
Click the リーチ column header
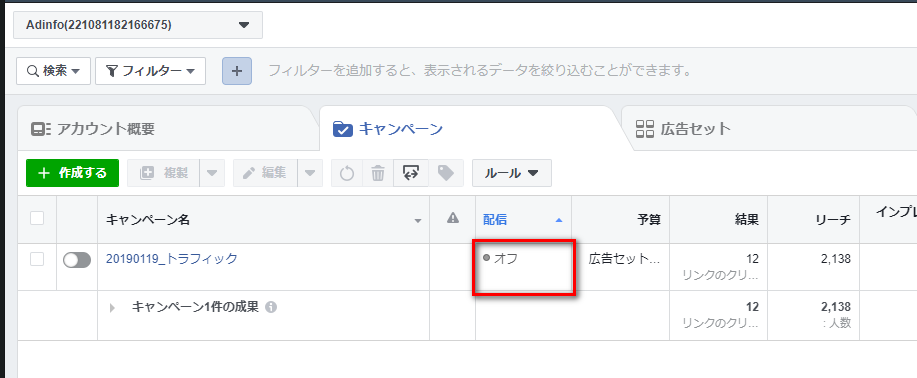813,220
